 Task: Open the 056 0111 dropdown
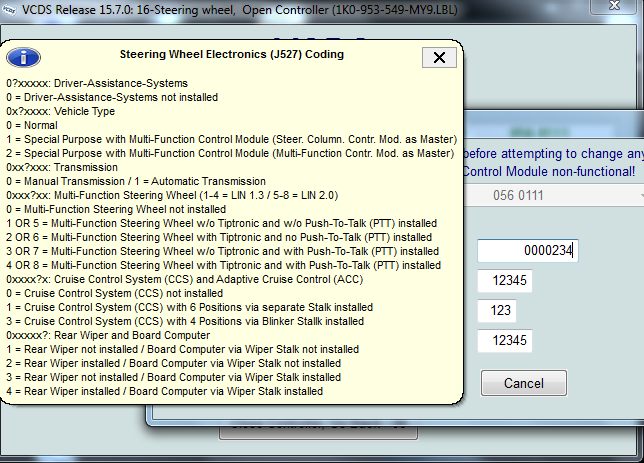point(554,195)
